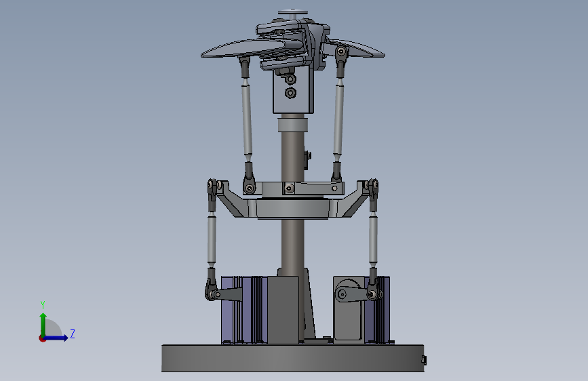Select the top cap above the rotor hub
Viewport: 588px width, 381px height.
tap(293, 13)
